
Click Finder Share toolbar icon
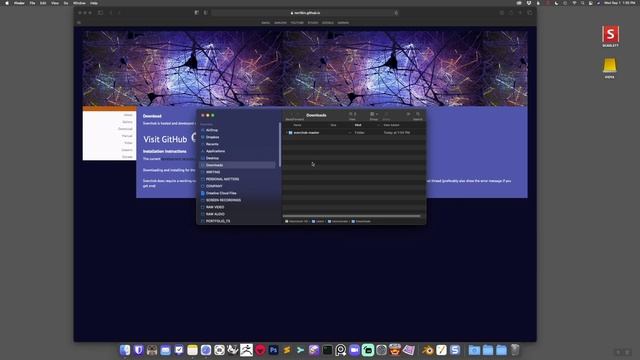(387, 114)
